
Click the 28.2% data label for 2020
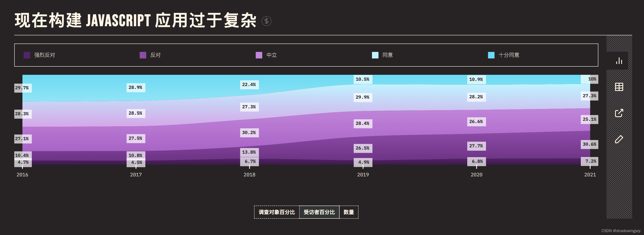[476, 97]
